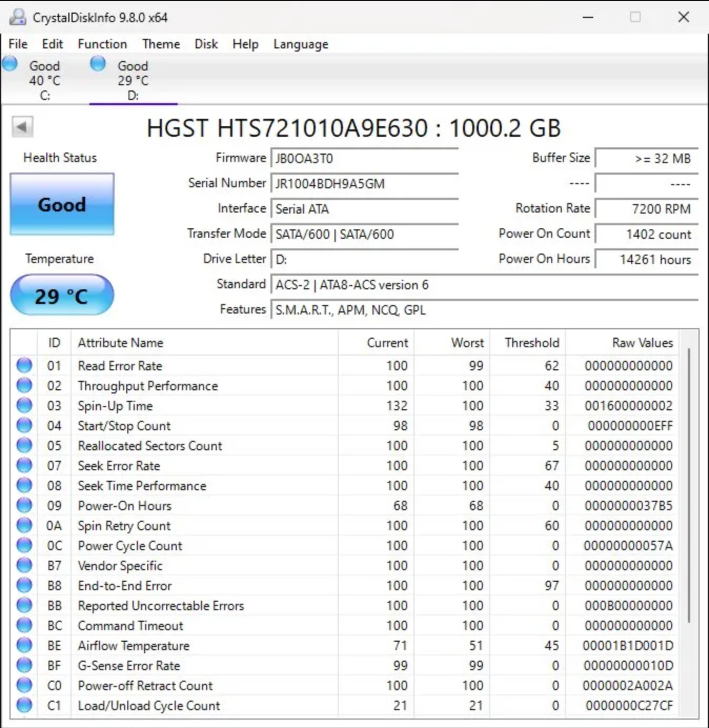Image resolution: width=709 pixels, height=728 pixels.
Task: Click status orb of Start/Stop Count row
Action: pos(24,425)
